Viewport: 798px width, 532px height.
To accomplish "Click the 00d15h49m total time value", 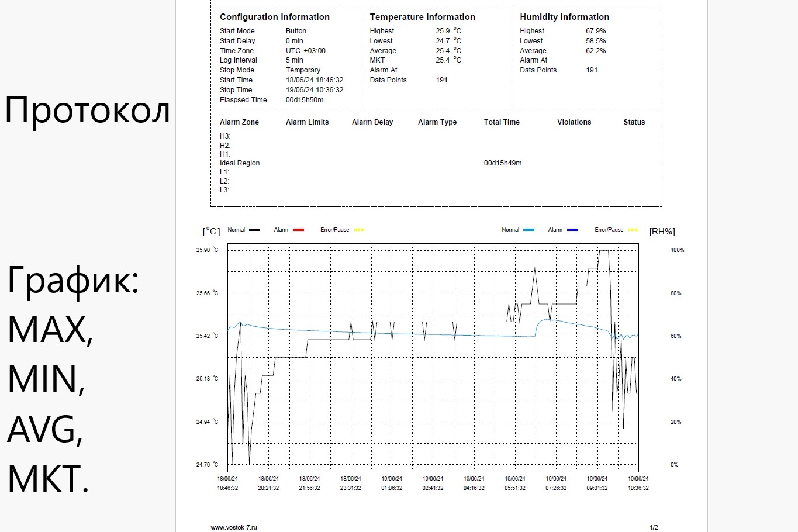I will (x=503, y=163).
